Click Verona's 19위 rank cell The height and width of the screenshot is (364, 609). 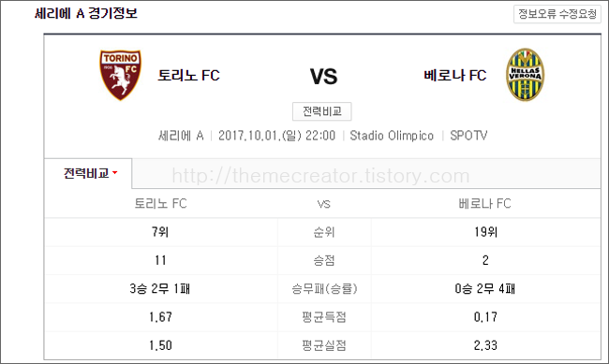[485, 232]
